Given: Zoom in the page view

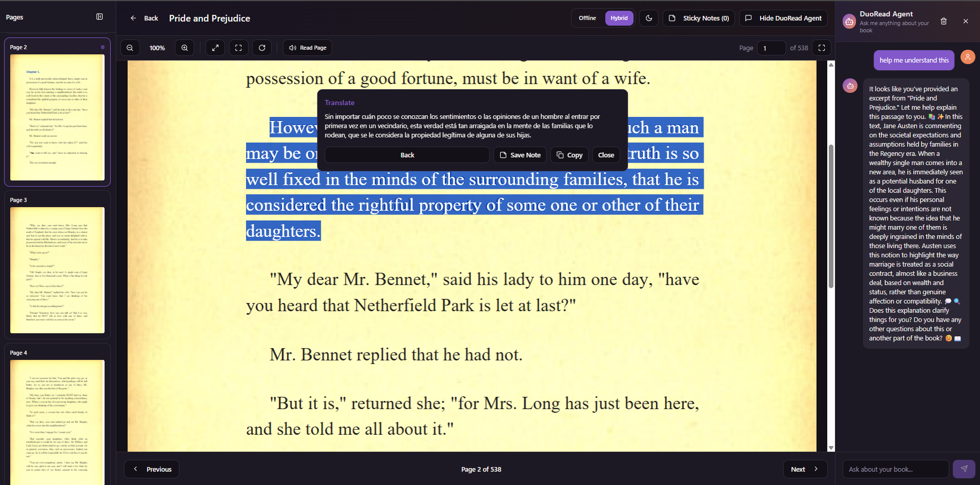Looking at the screenshot, I should pos(185,48).
